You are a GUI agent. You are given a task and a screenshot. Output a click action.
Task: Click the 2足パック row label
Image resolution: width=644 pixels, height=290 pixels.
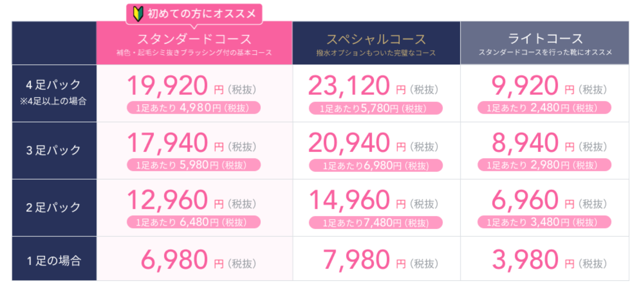coord(54,208)
